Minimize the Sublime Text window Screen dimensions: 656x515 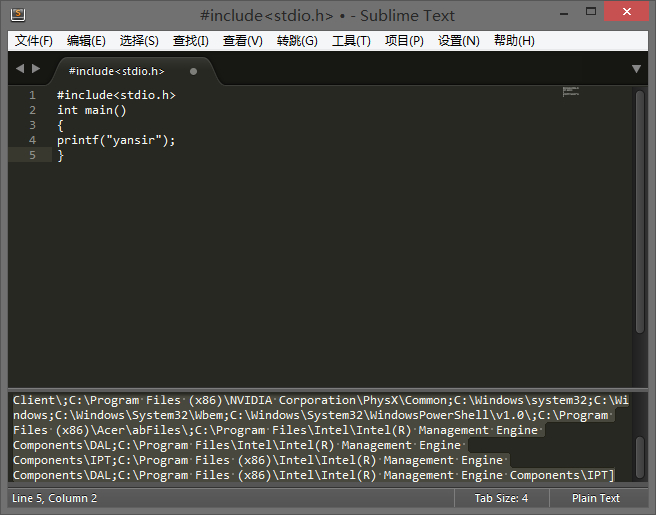click(x=564, y=13)
